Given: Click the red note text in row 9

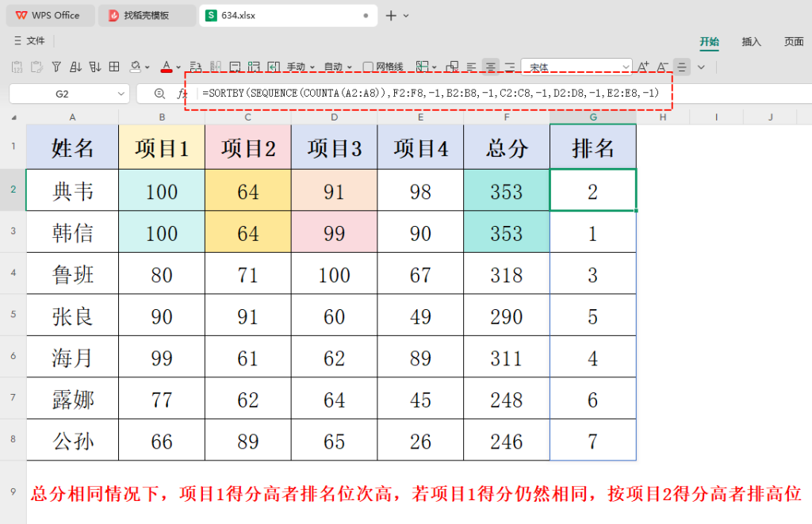Looking at the screenshot, I should pos(416,493).
